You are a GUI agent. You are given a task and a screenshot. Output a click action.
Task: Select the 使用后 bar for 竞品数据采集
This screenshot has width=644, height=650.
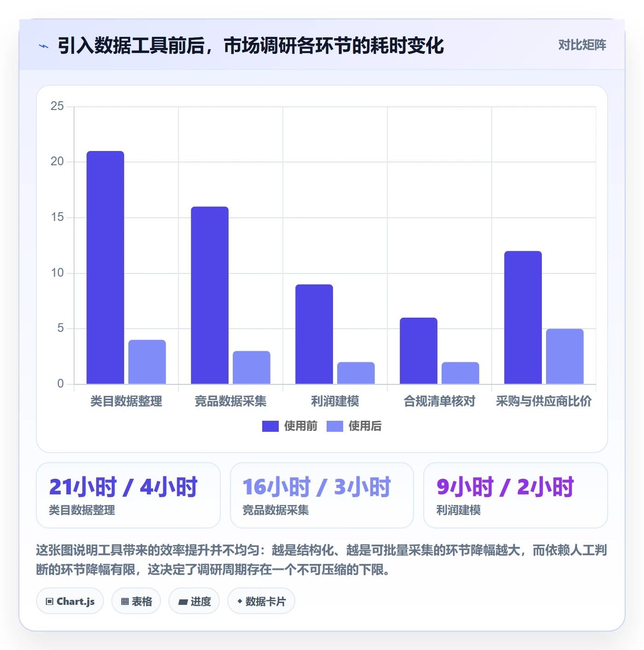(252, 367)
